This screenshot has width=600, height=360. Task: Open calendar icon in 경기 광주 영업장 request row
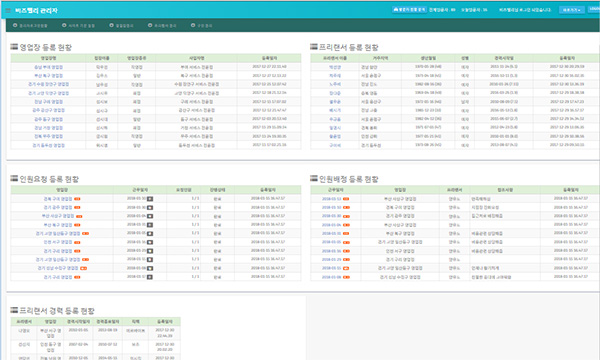coord(150,208)
